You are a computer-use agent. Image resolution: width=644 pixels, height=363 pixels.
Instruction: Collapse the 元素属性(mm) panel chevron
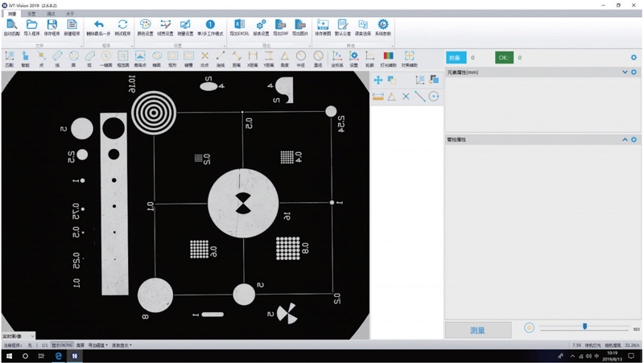coord(625,72)
